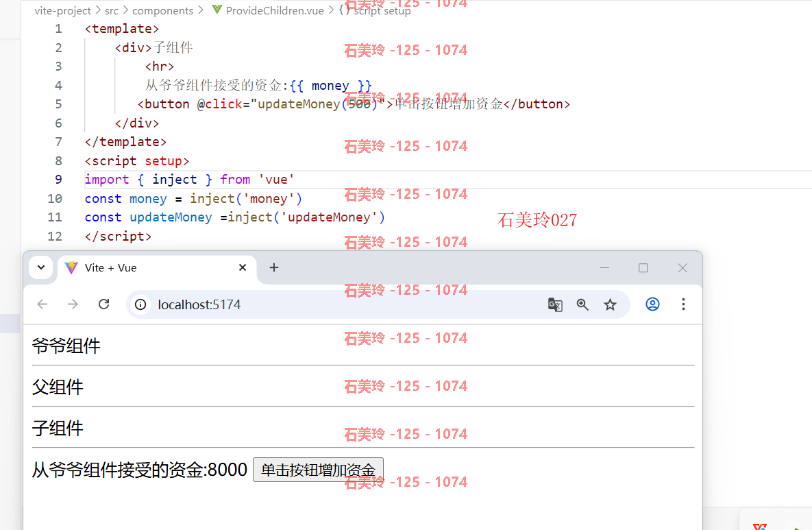Click inject('updateMoney') on line 11
Screen dimensions: 812x530
pyautogui.click(x=306, y=217)
